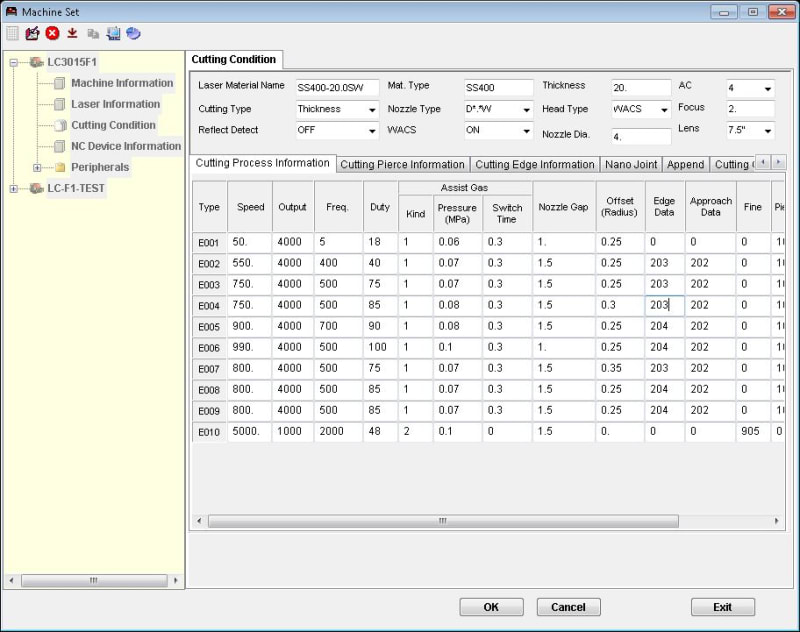Click the E004 row header
The width and height of the screenshot is (800, 632).
tap(209, 306)
